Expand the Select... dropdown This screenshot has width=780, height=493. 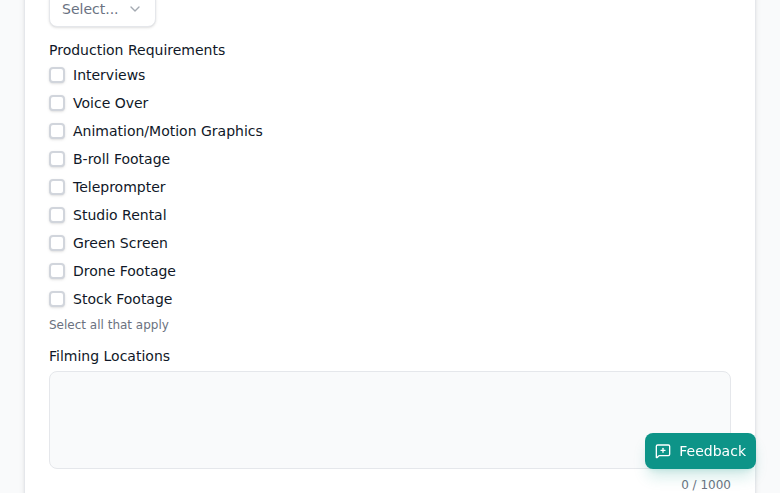(x=101, y=10)
